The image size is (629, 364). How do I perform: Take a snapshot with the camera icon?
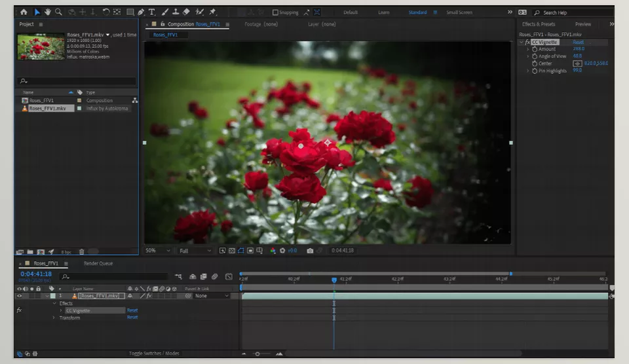[310, 251]
